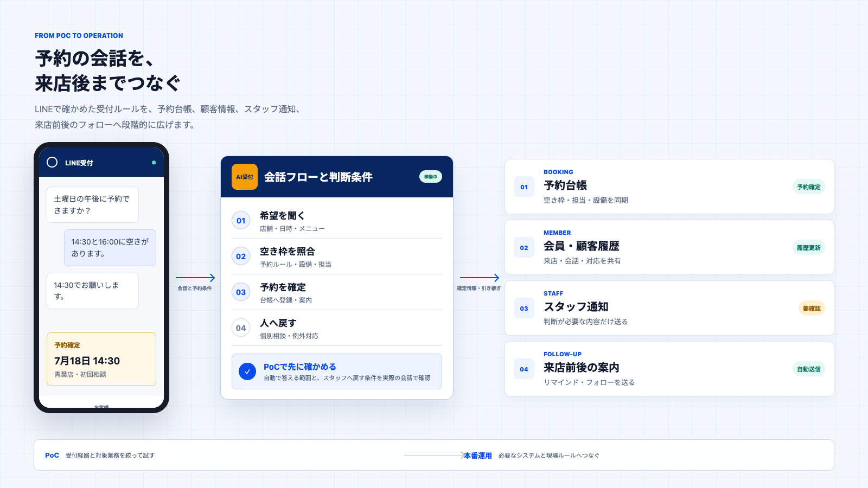Click step number 02 circle for 空き枠を照合
Image resolution: width=868 pixels, height=488 pixels.
pos(241,256)
